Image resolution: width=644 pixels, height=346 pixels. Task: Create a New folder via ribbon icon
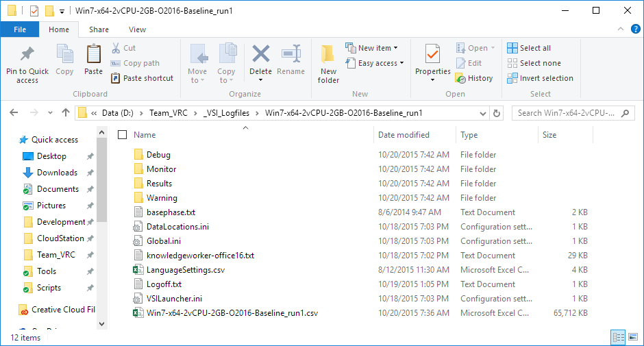coord(327,54)
